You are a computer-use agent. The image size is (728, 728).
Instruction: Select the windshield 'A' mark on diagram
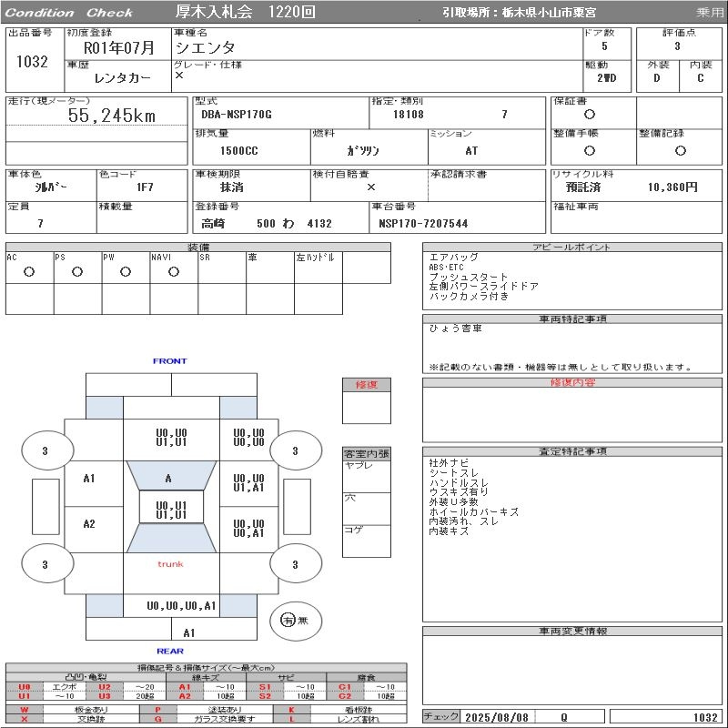[168, 479]
